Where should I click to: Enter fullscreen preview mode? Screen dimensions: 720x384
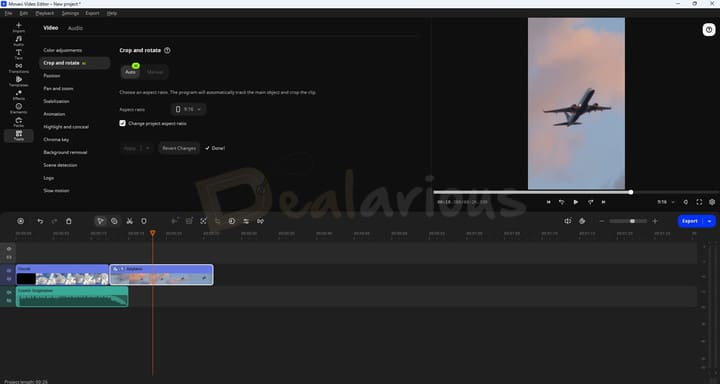coord(699,202)
